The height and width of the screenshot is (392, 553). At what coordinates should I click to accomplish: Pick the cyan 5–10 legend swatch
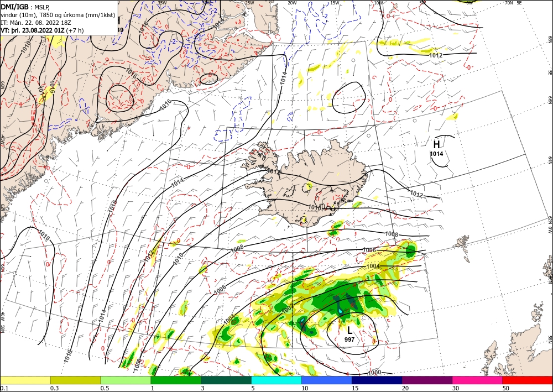pos(276,380)
